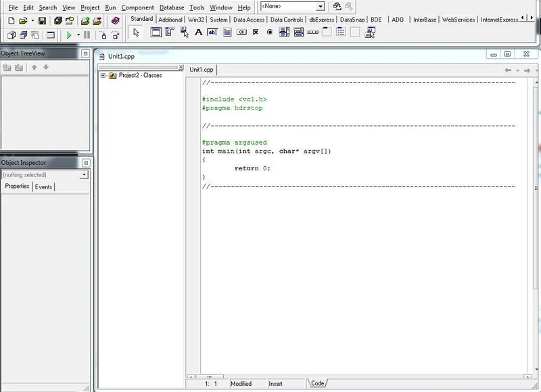The height and width of the screenshot is (392, 541).
Task: Switch to the Win32 palette tab
Action: [x=196, y=20]
